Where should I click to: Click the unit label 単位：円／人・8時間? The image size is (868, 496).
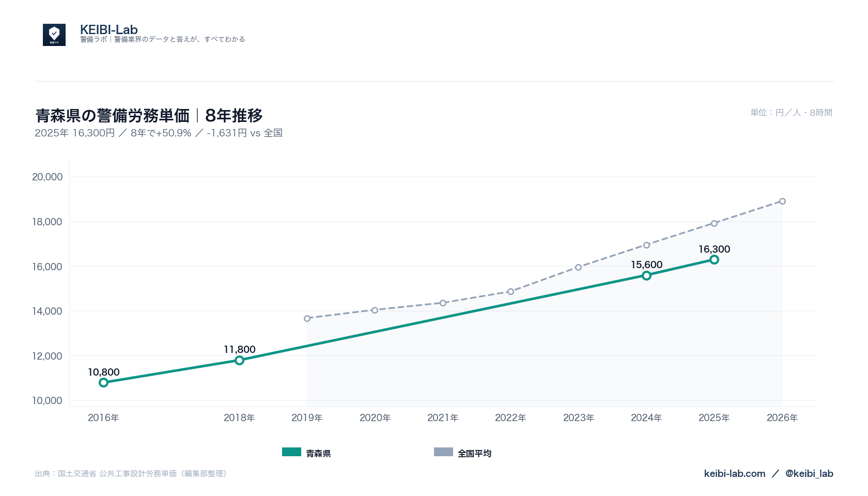coord(792,112)
